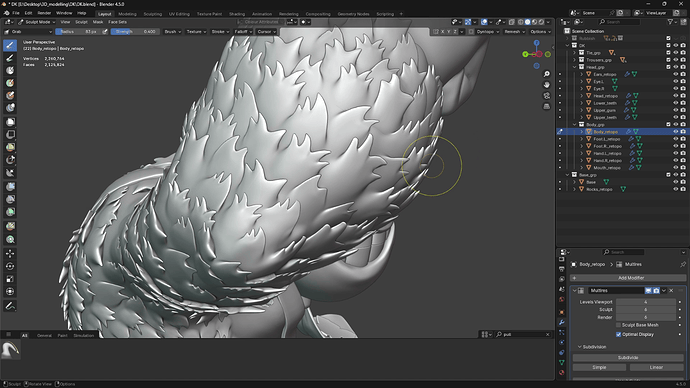Screen dimensions: 690x388
Task: Click the outliner search field
Action: 619,22
